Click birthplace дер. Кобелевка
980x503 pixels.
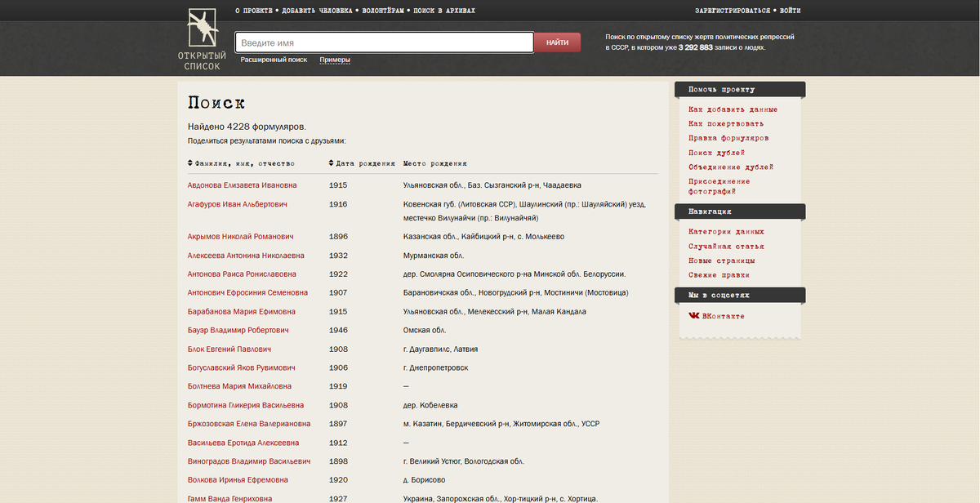coord(430,405)
